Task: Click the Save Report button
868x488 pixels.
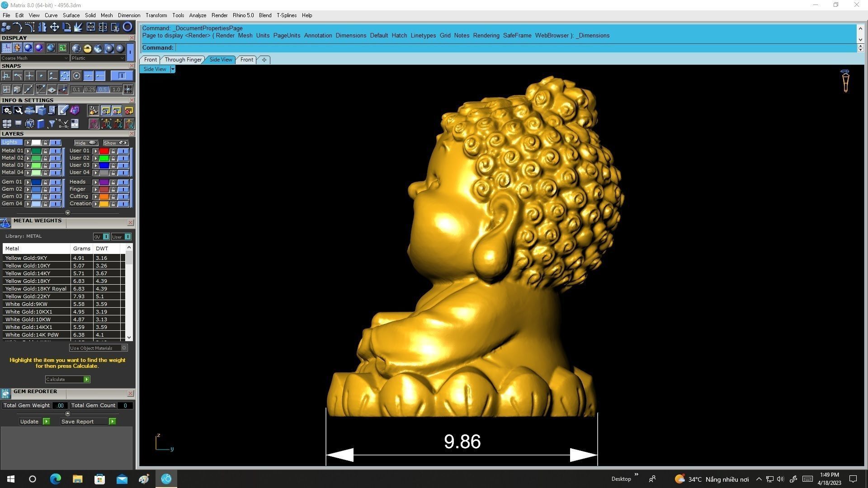Action: (88, 422)
